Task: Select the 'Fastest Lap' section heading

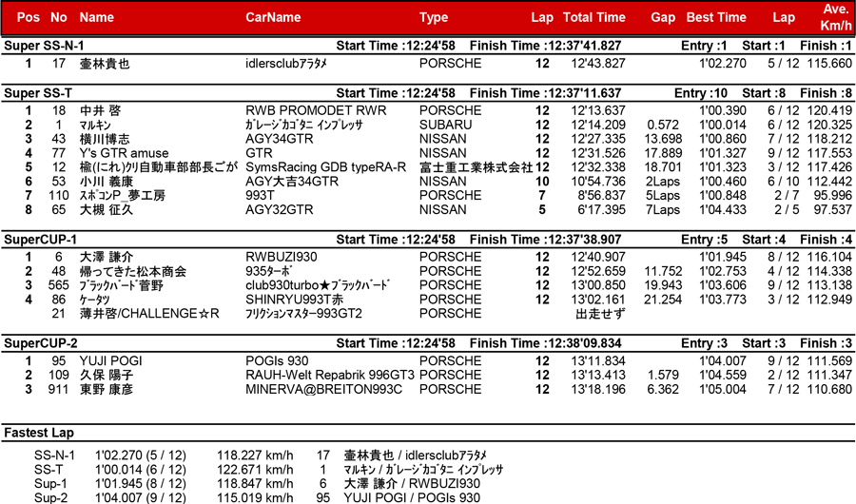Action: pos(39,433)
